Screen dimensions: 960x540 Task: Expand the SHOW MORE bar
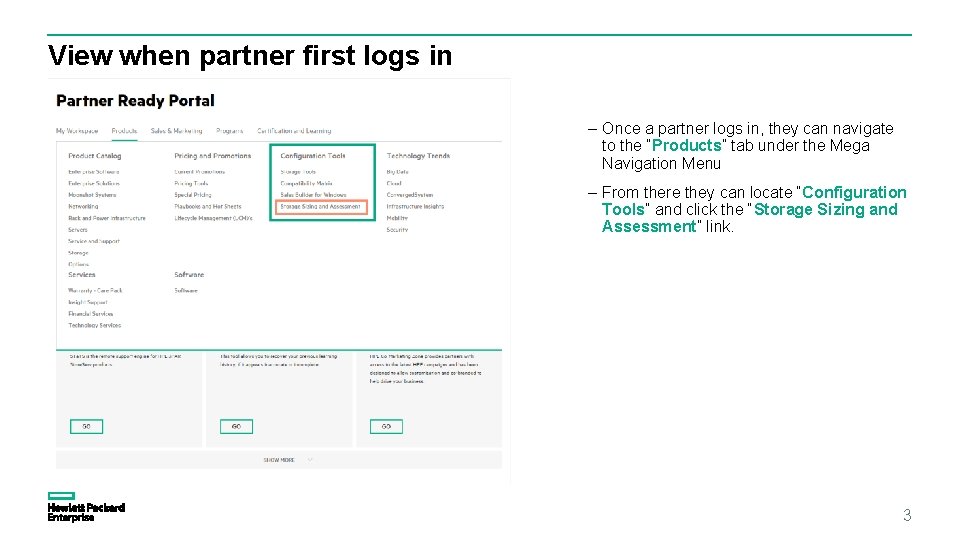point(279,460)
